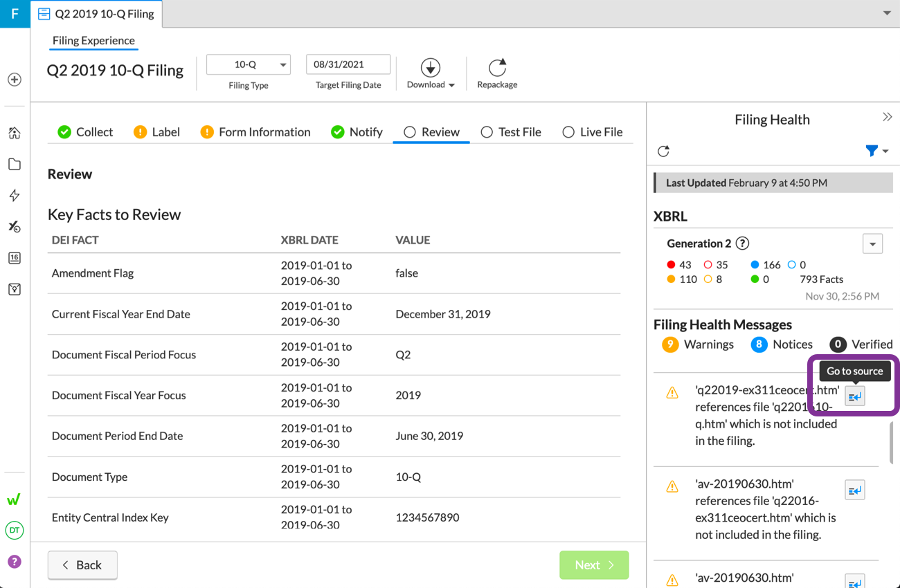Screen dimensions: 900x588
Task: Click the Back button
Action: 82,565
